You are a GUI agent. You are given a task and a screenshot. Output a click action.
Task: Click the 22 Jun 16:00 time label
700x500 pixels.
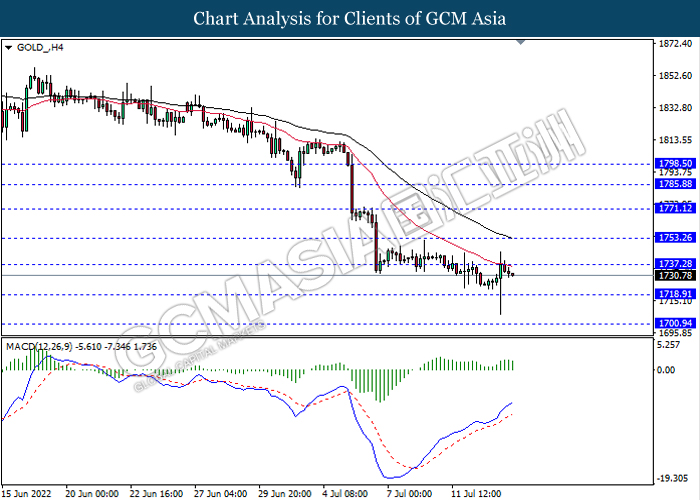coord(156,493)
